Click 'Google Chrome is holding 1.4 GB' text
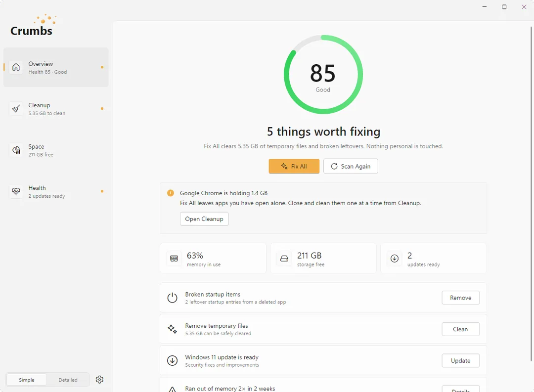Image resolution: width=534 pixels, height=392 pixels. pyautogui.click(x=224, y=193)
